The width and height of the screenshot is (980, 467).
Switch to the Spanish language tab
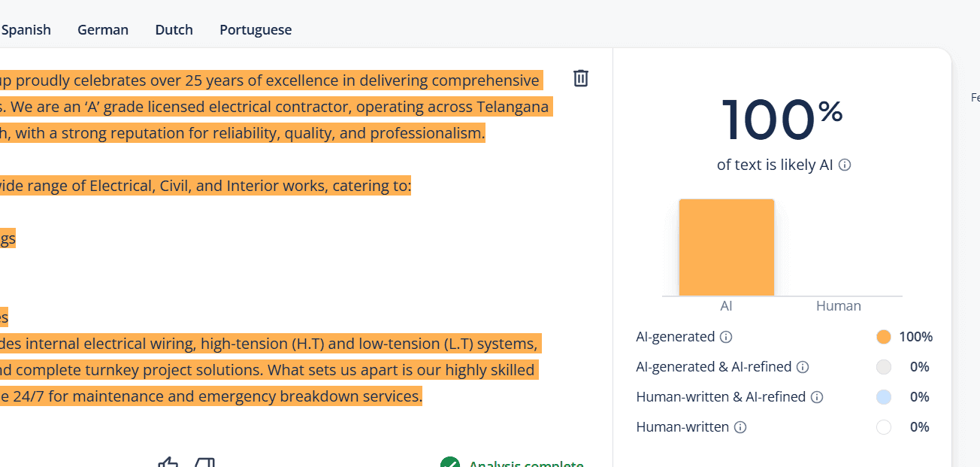point(26,29)
